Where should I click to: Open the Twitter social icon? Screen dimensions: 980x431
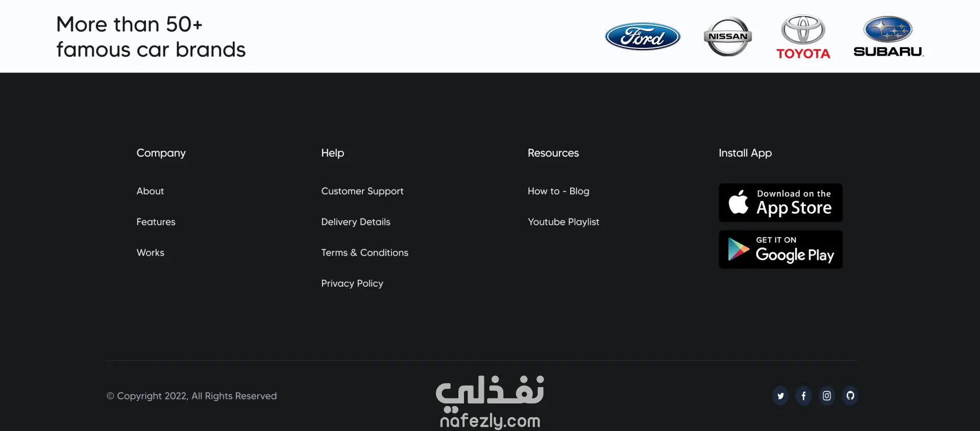tap(780, 396)
